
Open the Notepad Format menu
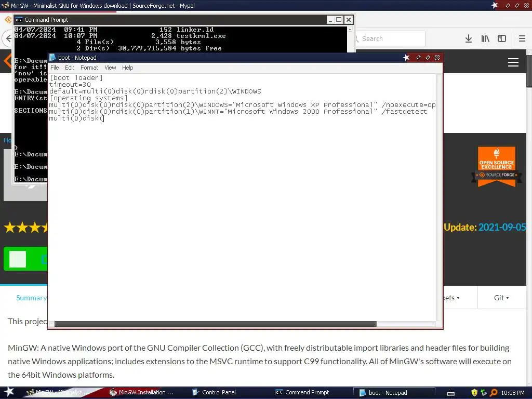pyautogui.click(x=89, y=68)
